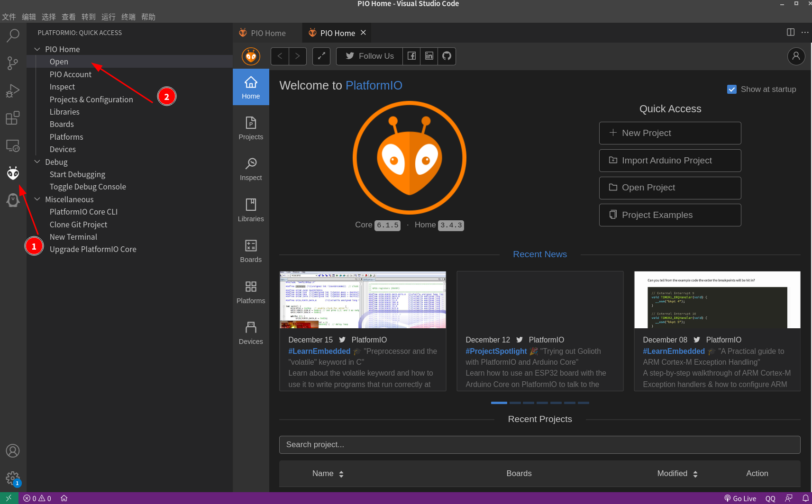
Task: Click the New Project button
Action: tap(670, 133)
